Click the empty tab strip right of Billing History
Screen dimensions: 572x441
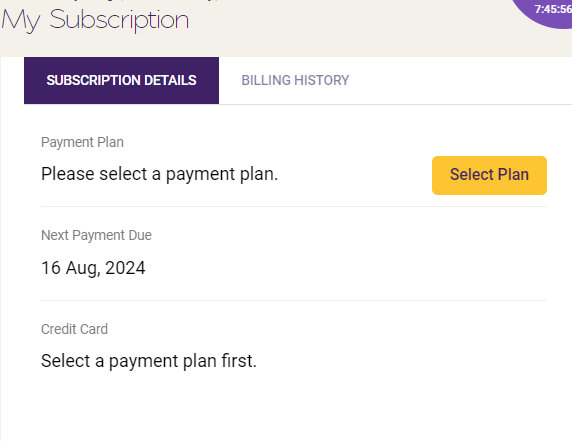click(471, 80)
